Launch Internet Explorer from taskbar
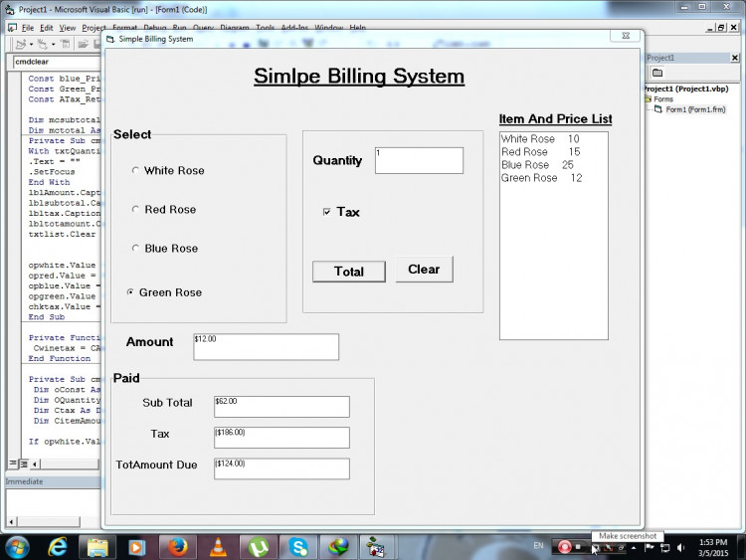 tap(58, 548)
